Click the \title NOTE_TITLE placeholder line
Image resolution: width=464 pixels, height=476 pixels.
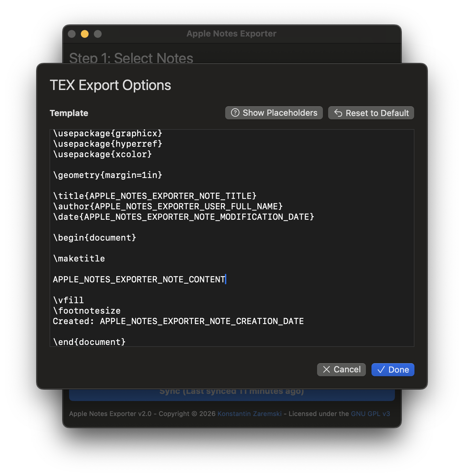pos(155,196)
